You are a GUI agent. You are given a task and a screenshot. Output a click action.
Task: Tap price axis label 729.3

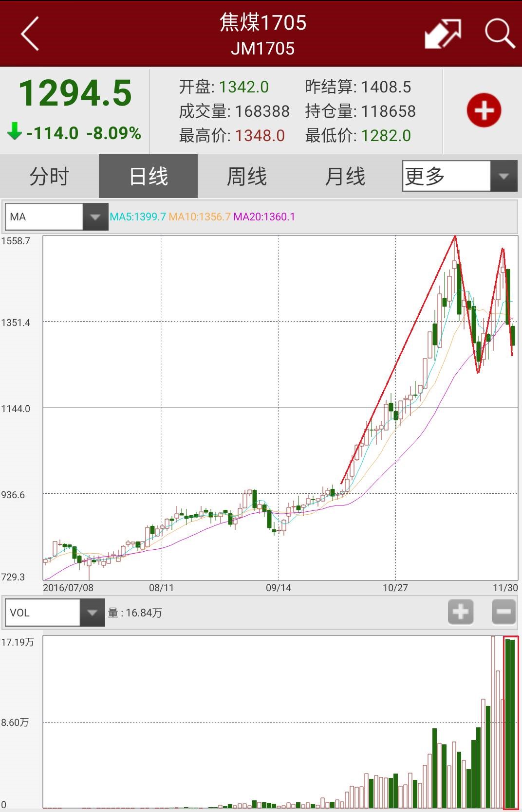click(x=13, y=577)
